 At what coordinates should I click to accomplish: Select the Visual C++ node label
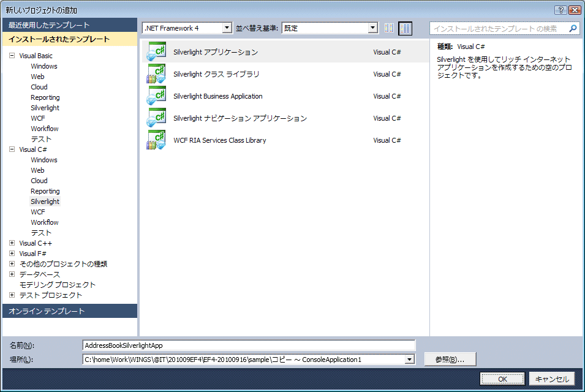pos(36,243)
